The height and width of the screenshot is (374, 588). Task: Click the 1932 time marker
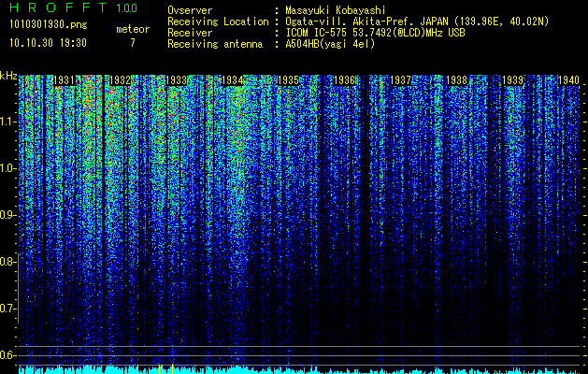(x=120, y=80)
